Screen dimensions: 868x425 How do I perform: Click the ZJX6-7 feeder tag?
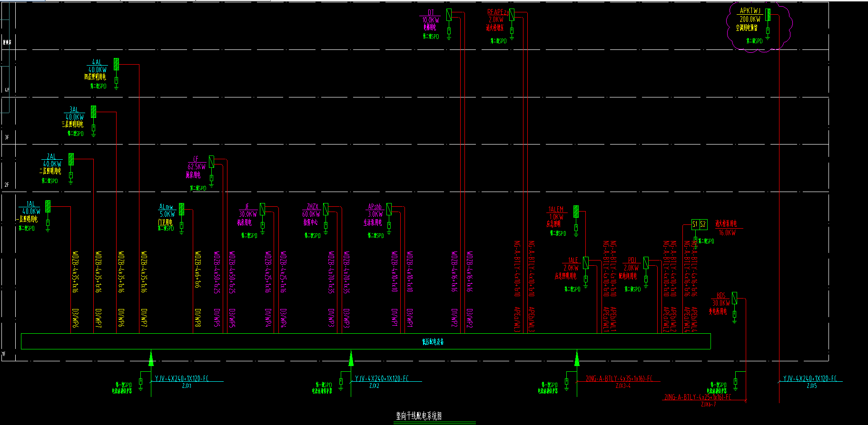(x=708, y=405)
